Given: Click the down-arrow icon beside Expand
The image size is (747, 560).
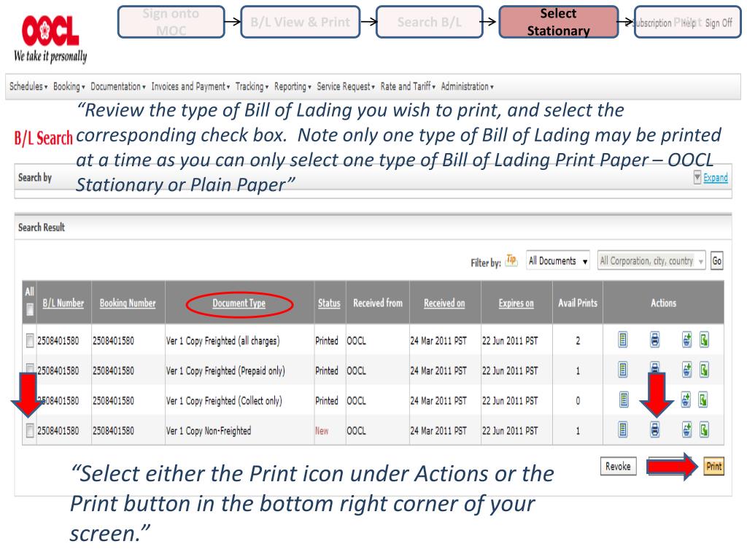Looking at the screenshot, I should tap(697, 178).
